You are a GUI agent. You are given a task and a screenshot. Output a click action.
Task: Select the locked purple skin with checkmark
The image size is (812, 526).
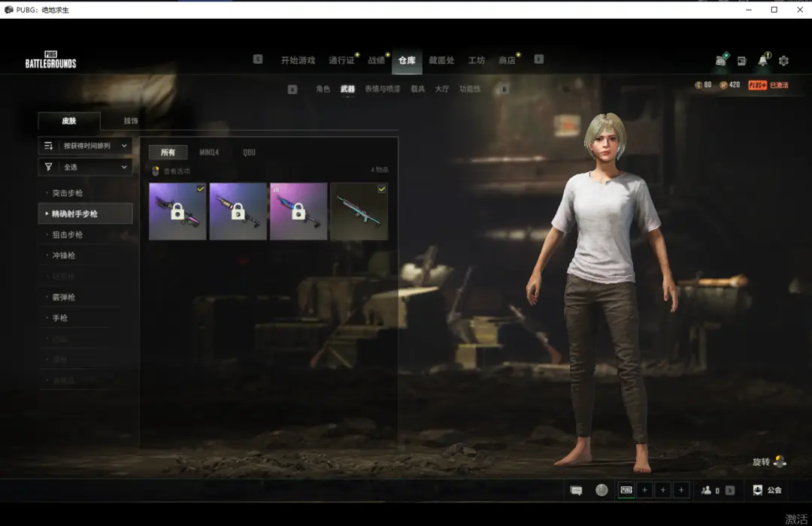[177, 211]
